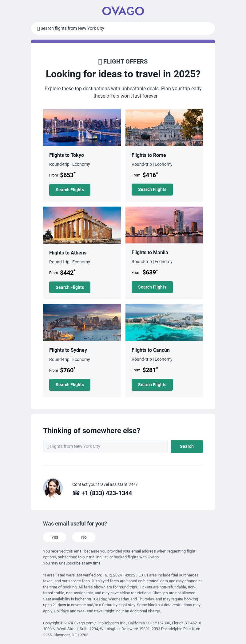The width and height of the screenshot is (246, 644).
Task: Open the Rome cathedral image
Action: click(x=164, y=127)
